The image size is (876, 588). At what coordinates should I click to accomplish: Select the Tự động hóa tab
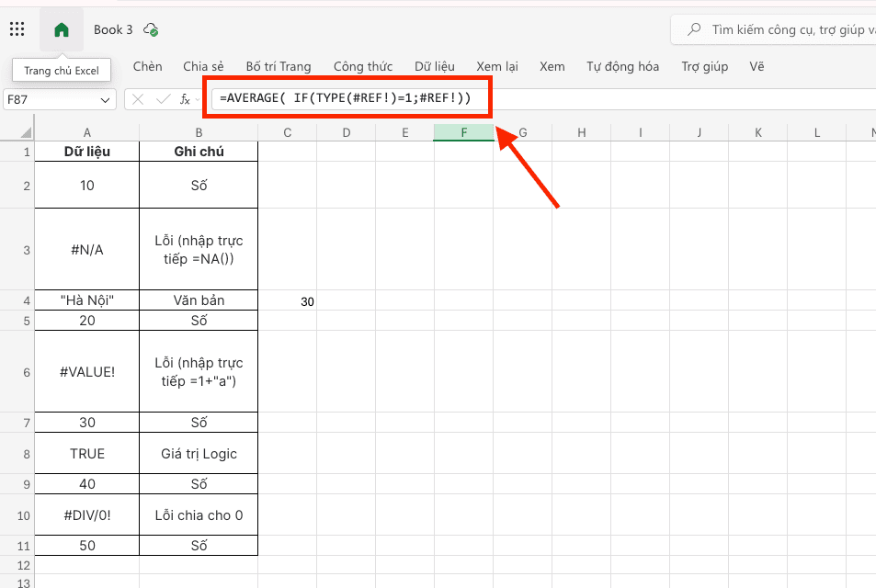point(622,66)
